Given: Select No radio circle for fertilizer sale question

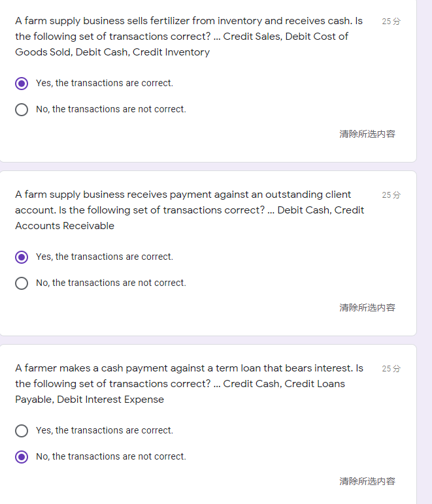Looking at the screenshot, I should [x=22, y=110].
